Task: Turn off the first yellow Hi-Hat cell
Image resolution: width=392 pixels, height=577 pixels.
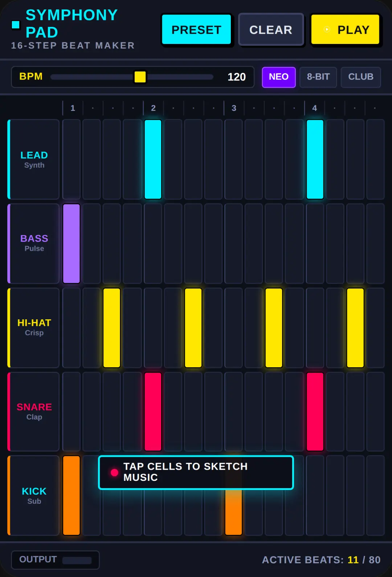Action: tap(112, 328)
